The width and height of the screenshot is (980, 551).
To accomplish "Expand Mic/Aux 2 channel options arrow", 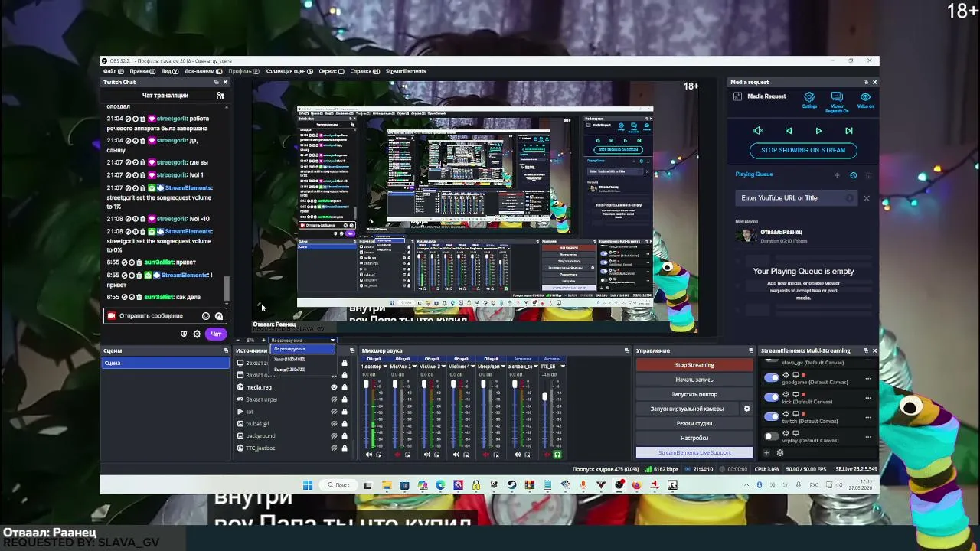I will pyautogui.click(x=414, y=367).
